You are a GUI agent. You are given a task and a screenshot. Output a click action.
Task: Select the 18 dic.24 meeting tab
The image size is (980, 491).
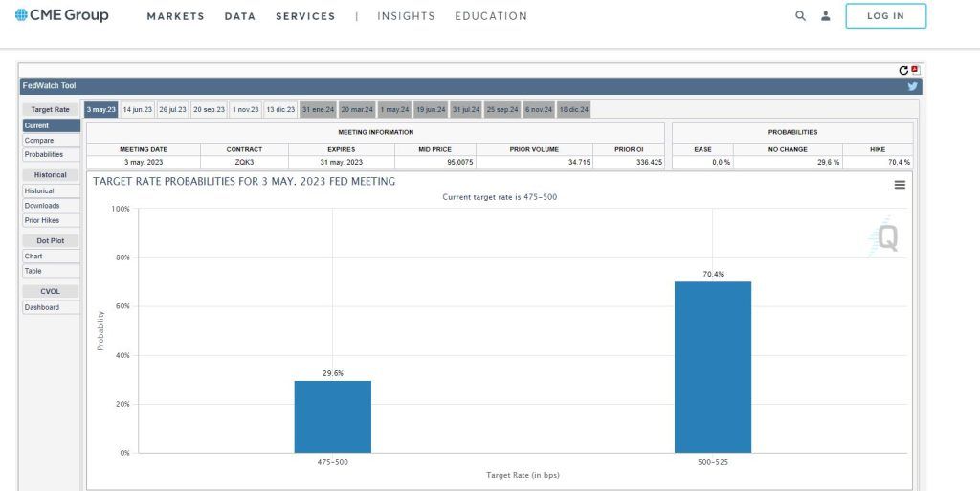574,110
